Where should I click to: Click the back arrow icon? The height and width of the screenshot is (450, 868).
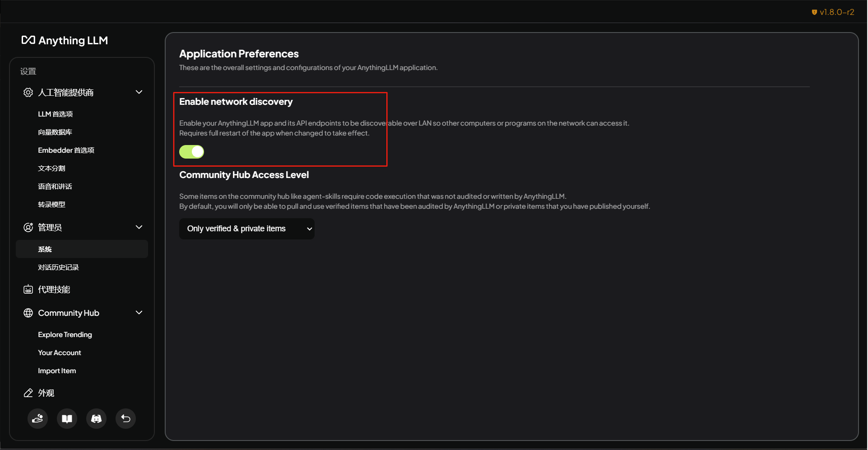tap(125, 418)
